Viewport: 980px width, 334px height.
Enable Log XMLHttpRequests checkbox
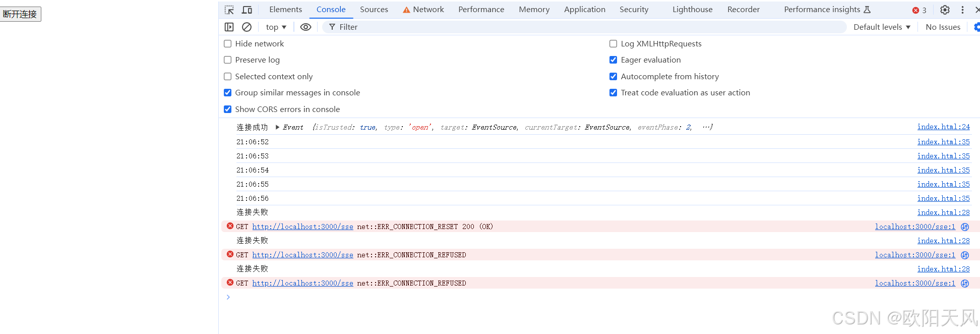[614, 44]
